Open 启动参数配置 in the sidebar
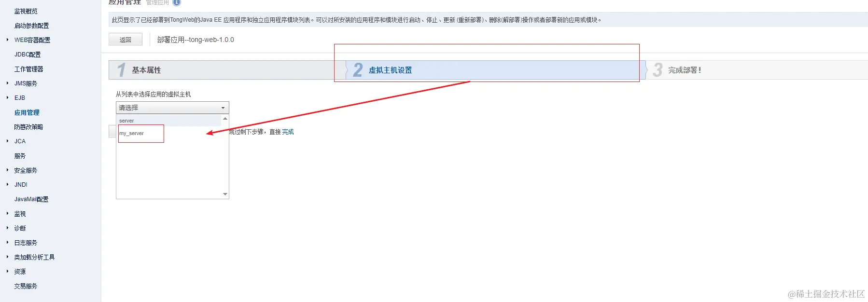 pos(31,26)
